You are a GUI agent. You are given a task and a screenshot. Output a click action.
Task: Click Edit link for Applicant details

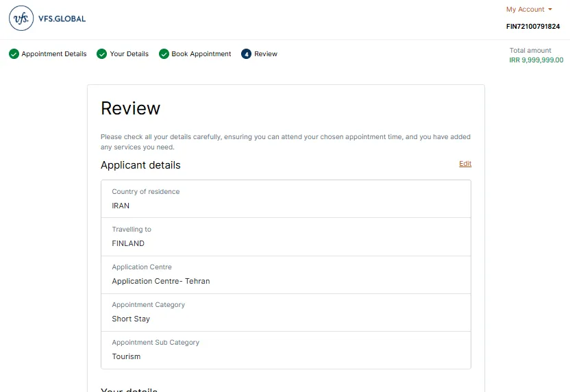(x=465, y=164)
